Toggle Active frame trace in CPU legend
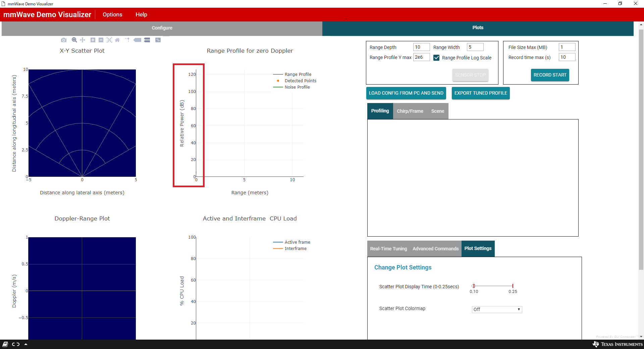 (292, 242)
